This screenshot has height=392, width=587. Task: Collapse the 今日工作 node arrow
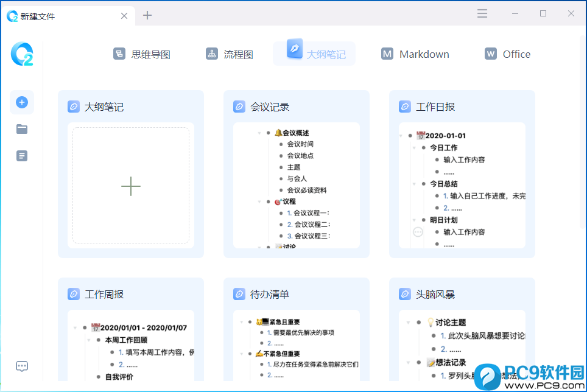coord(414,148)
